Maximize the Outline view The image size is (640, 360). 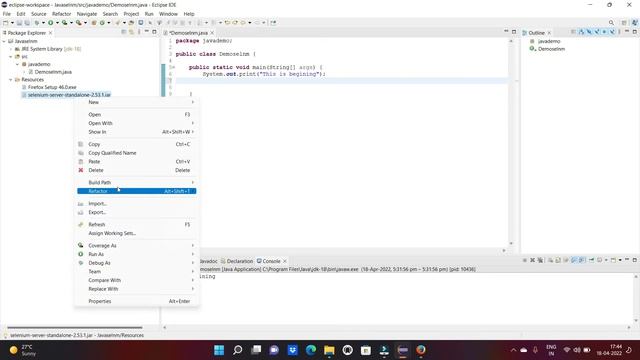[635, 32]
